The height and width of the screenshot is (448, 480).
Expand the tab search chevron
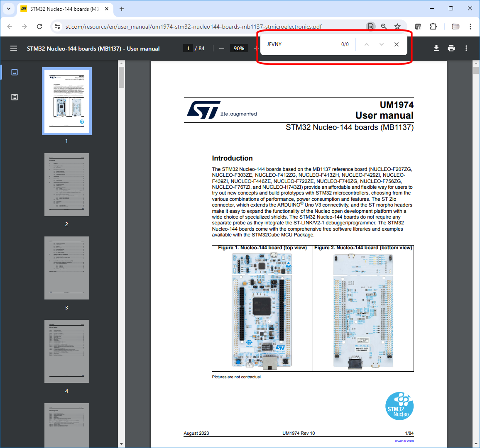tap(8, 9)
